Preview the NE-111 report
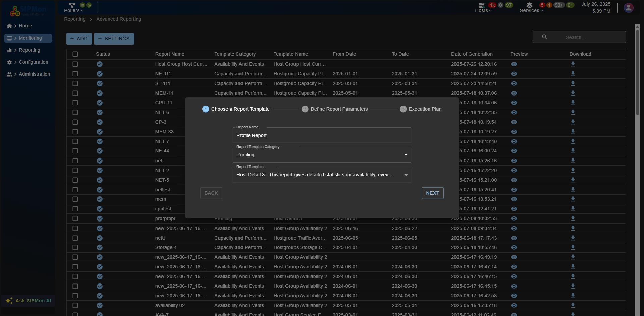This screenshot has height=316, width=644. (514, 74)
